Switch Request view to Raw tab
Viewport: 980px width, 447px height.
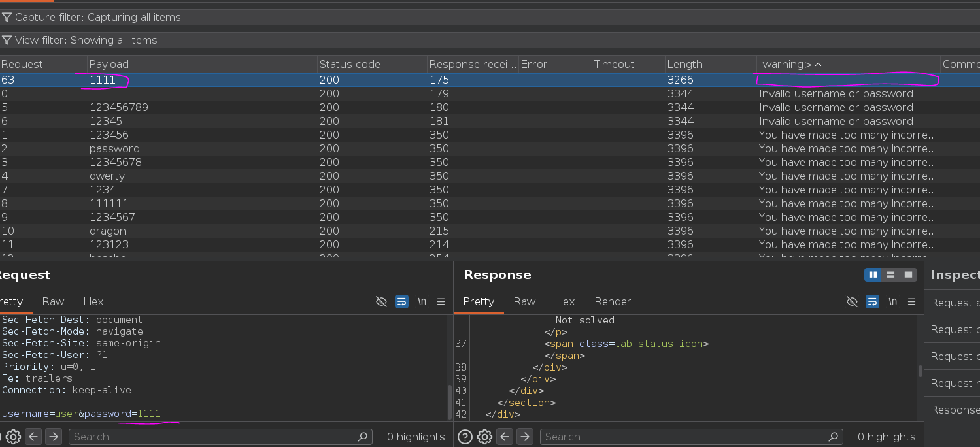click(x=53, y=301)
